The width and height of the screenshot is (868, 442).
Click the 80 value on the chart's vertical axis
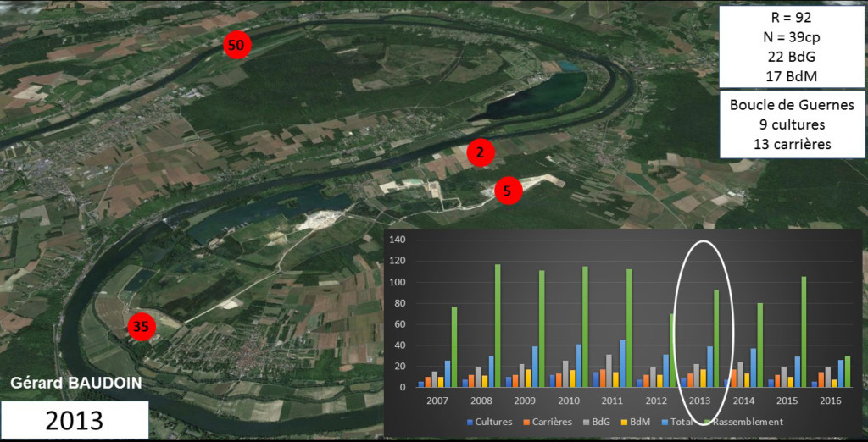(x=400, y=303)
